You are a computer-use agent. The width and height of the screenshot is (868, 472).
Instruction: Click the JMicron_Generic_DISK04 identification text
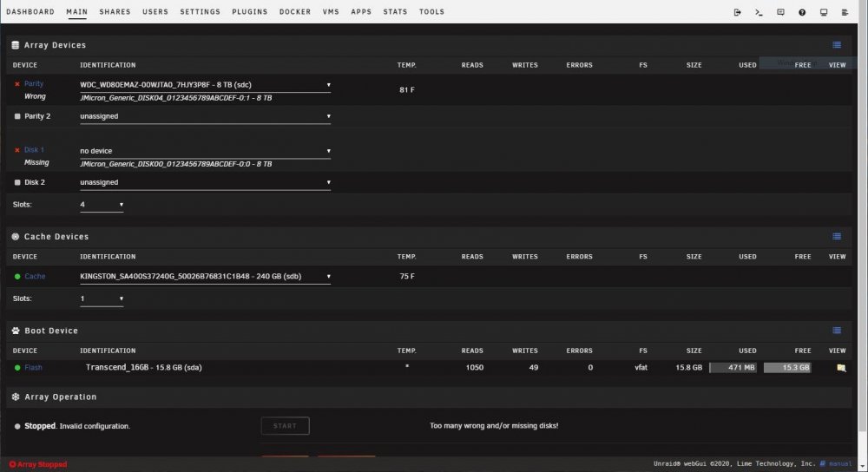tap(176, 98)
